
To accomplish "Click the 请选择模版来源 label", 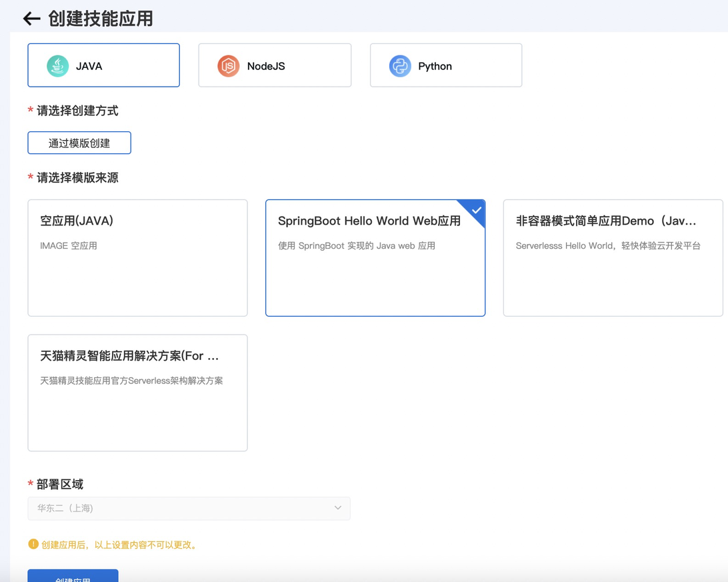I will click(77, 177).
